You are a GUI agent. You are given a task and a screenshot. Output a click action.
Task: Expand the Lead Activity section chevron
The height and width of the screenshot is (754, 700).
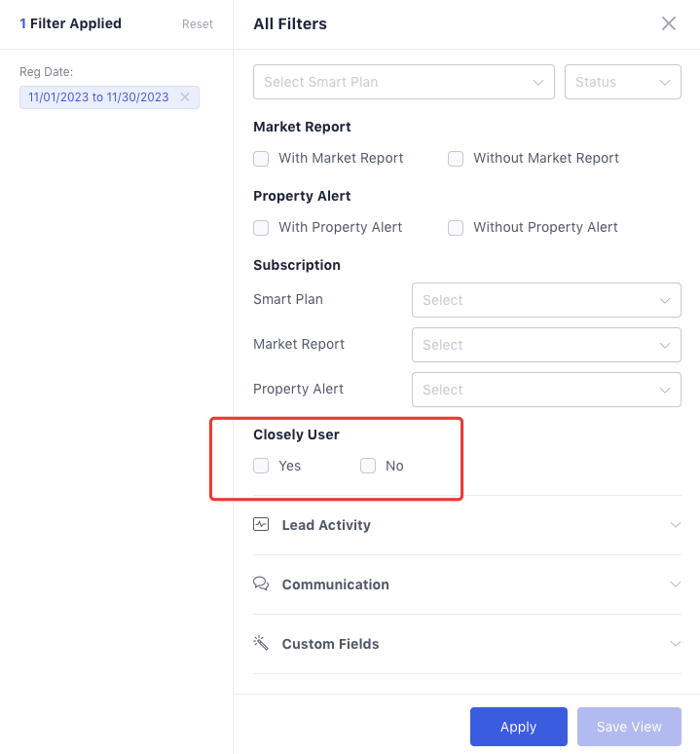[676, 525]
